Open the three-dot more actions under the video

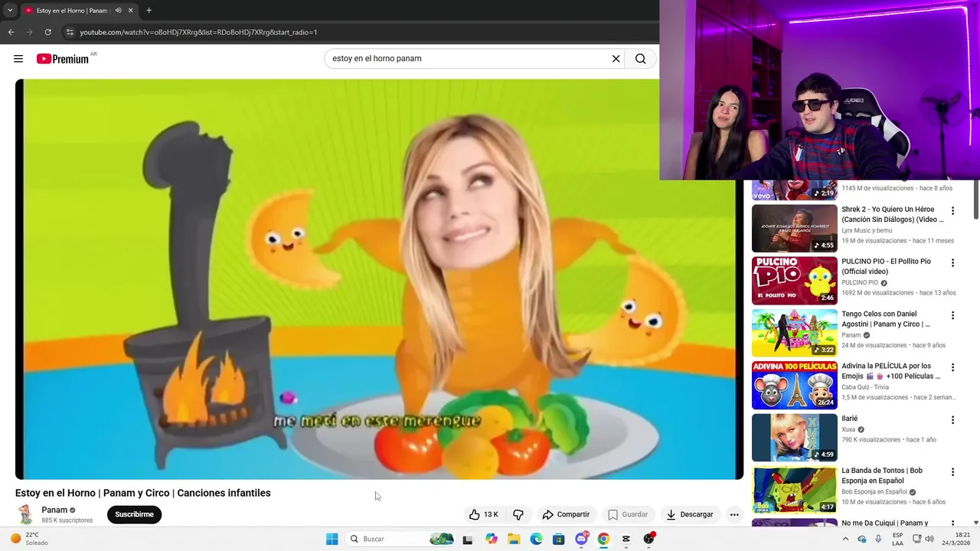pos(734,514)
